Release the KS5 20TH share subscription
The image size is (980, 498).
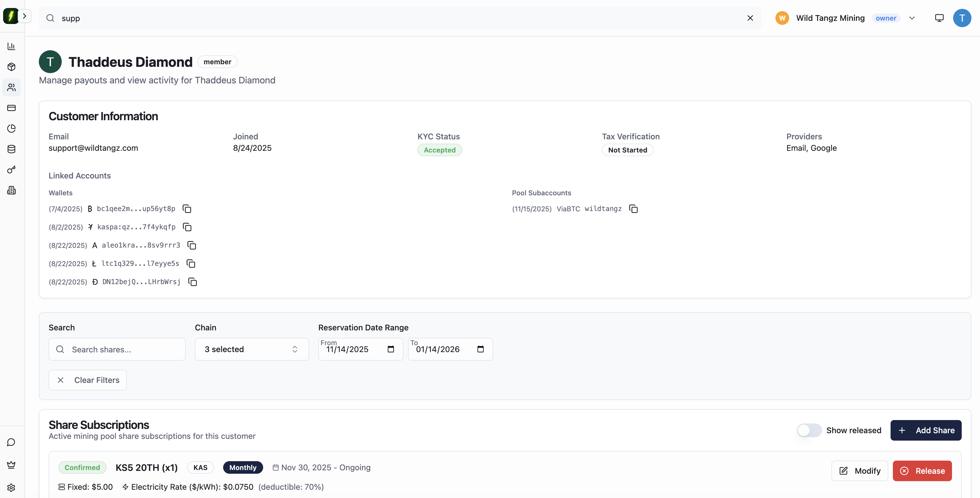pos(922,471)
